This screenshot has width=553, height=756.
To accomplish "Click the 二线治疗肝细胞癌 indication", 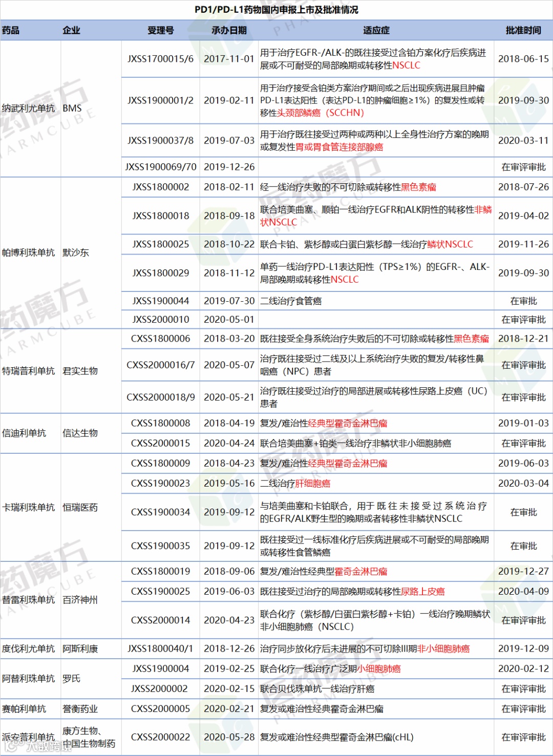I will pyautogui.click(x=295, y=484).
